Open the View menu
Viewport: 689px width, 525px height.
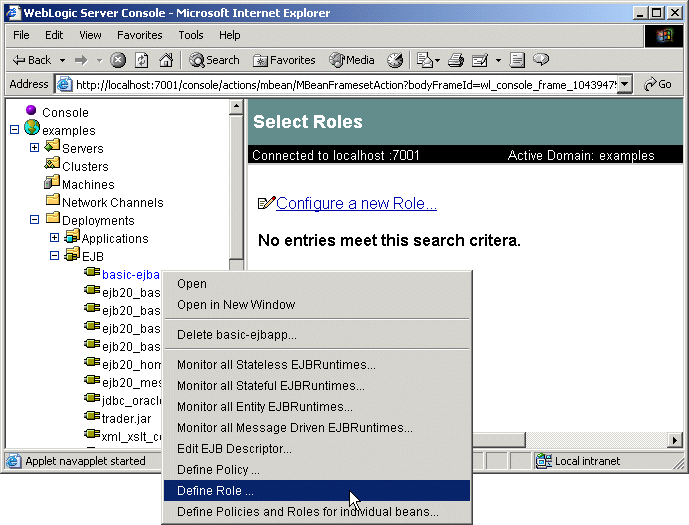[90, 35]
